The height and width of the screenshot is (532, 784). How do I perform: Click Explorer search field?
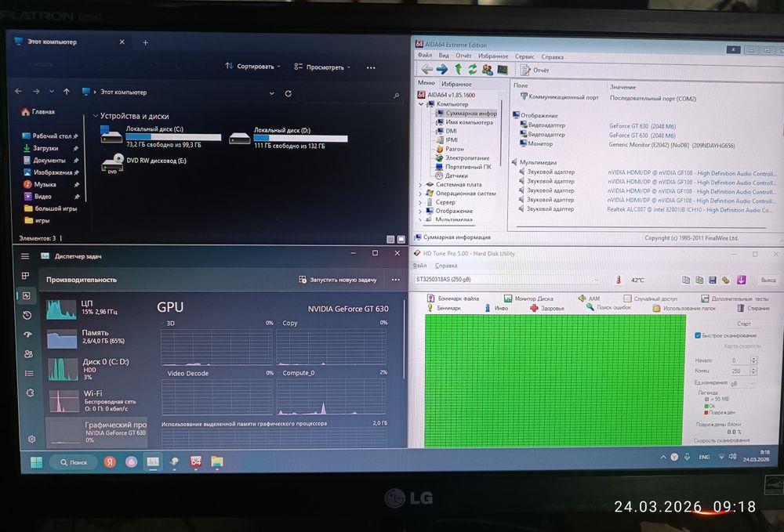pyautogui.click(x=352, y=95)
